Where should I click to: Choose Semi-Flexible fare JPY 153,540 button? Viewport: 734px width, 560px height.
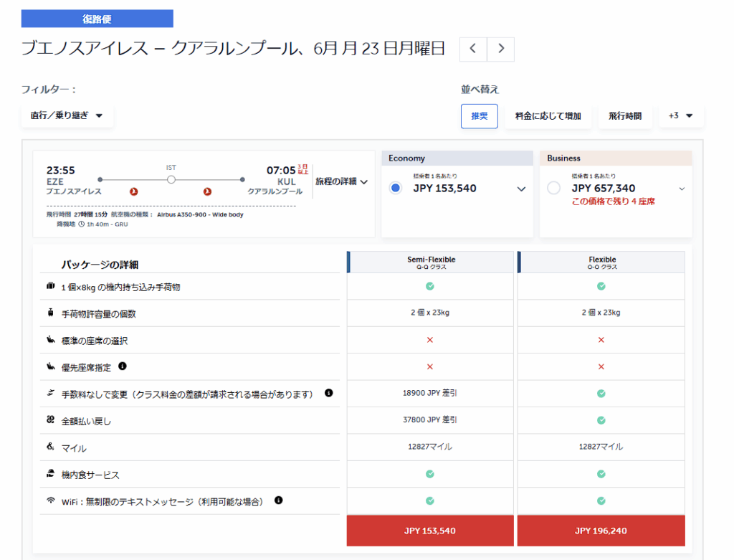(429, 531)
